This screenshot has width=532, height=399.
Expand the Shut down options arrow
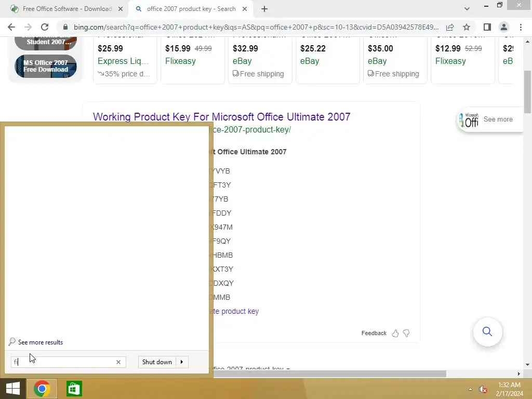182,362
